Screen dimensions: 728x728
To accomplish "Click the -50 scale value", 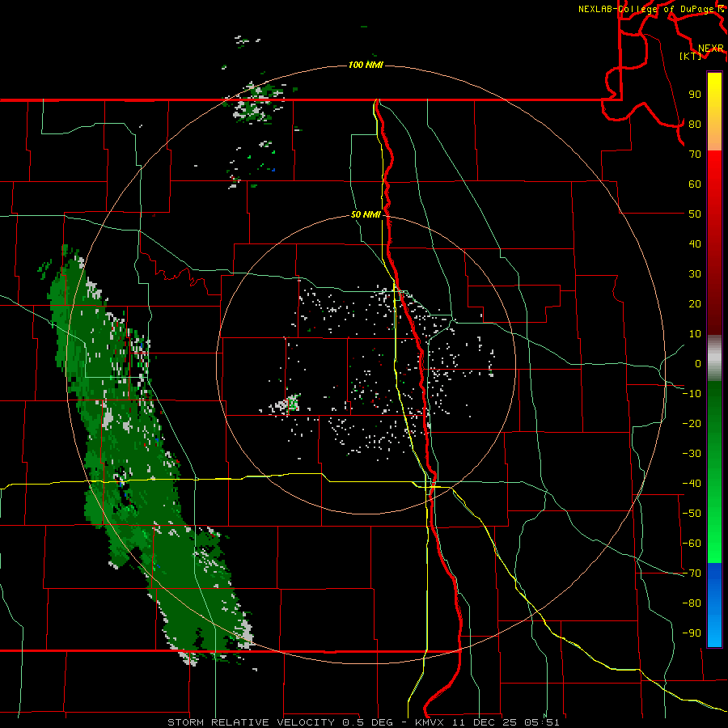I will 692,514.
